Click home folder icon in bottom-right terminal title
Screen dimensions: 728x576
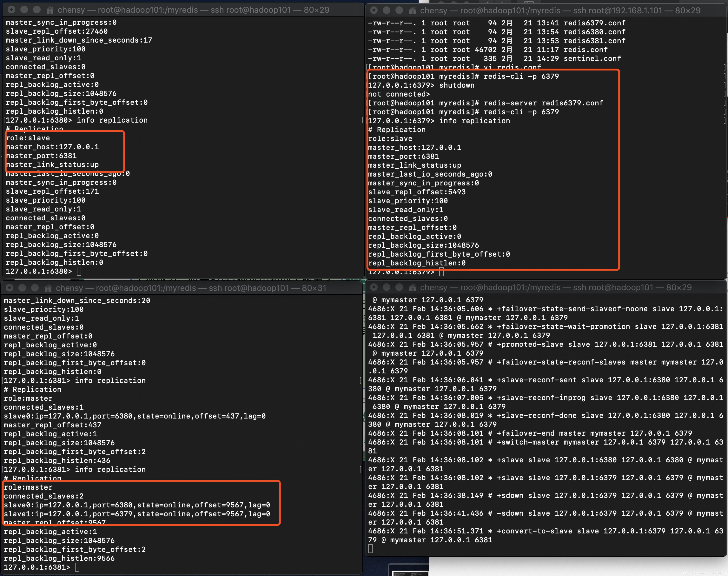tap(412, 288)
